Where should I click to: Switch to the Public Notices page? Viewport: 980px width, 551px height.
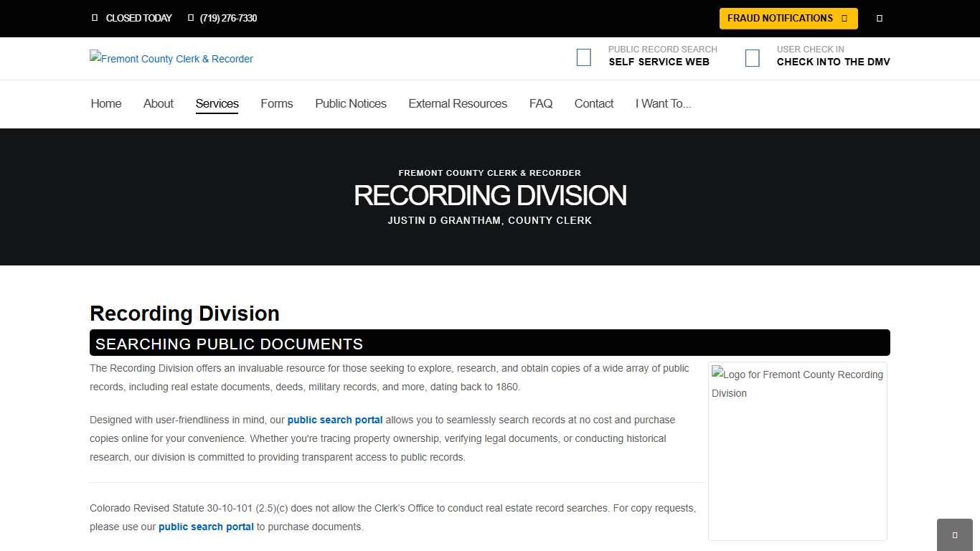[x=350, y=104]
